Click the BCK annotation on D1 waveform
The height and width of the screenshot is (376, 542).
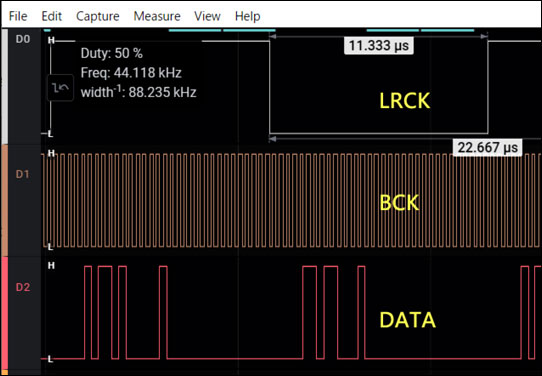point(400,203)
